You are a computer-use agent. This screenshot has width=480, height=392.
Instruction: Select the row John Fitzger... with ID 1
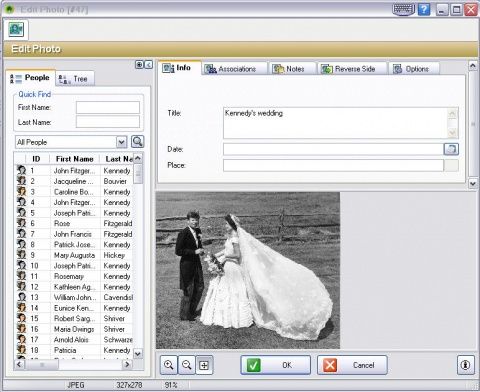(75, 171)
